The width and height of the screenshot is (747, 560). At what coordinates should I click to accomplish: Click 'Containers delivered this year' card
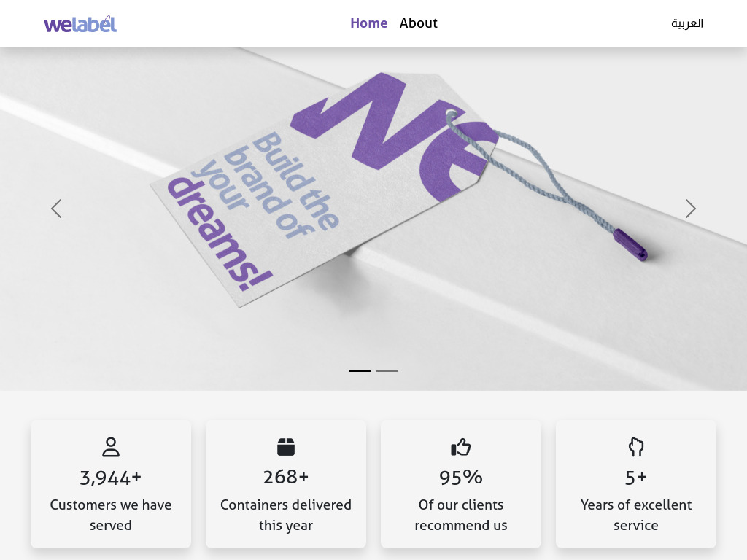click(x=286, y=515)
